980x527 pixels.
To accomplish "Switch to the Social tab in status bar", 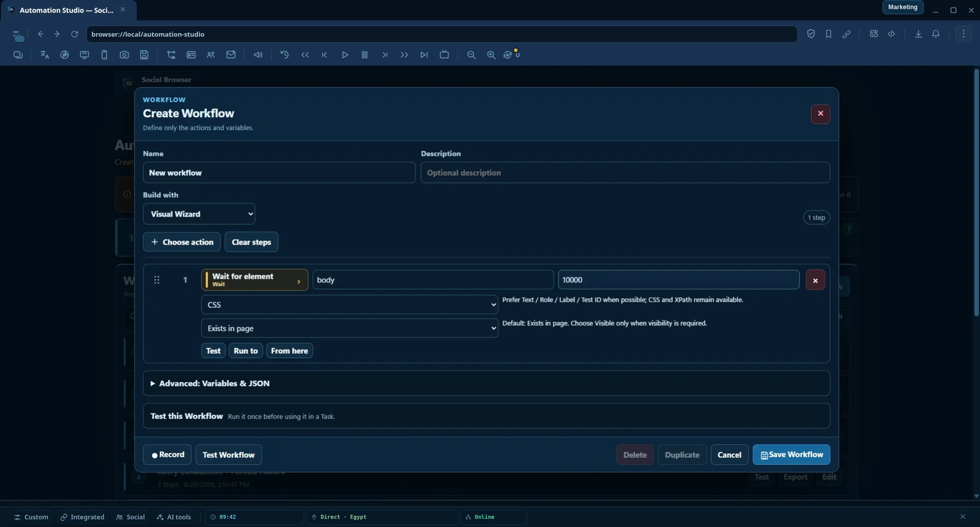I will [131, 517].
